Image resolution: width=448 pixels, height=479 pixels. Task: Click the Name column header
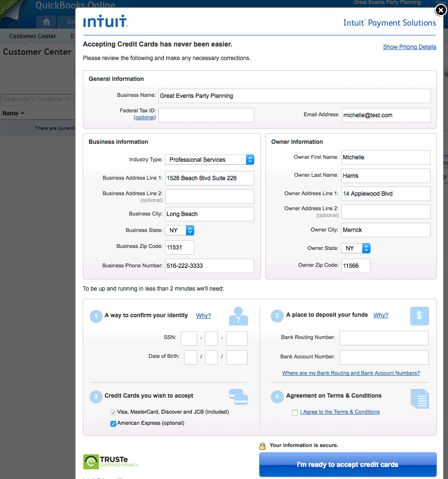[10, 113]
